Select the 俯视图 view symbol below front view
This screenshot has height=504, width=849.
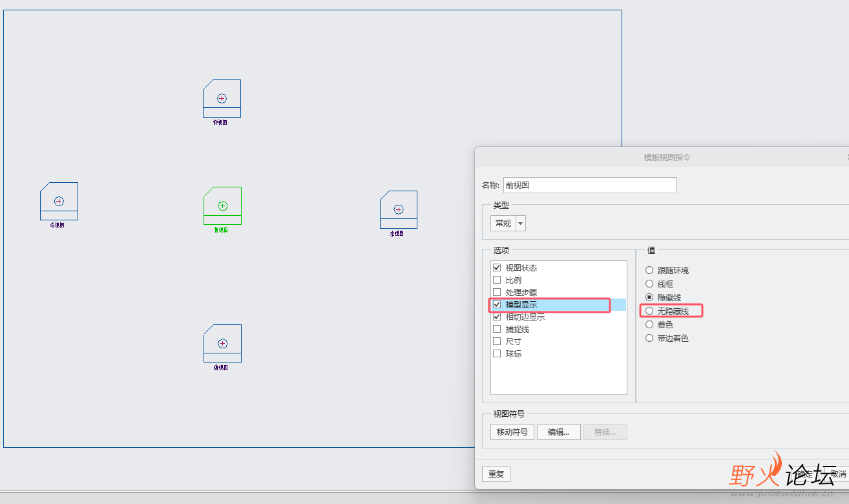(222, 343)
